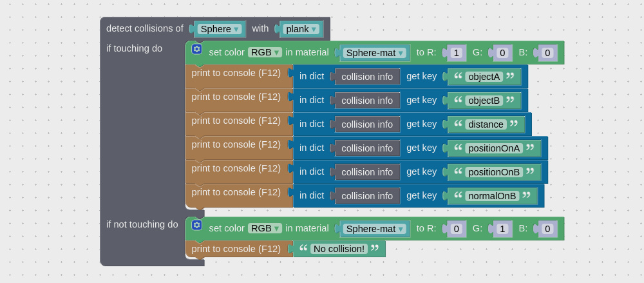Edit the No collision! string text

(x=339, y=249)
